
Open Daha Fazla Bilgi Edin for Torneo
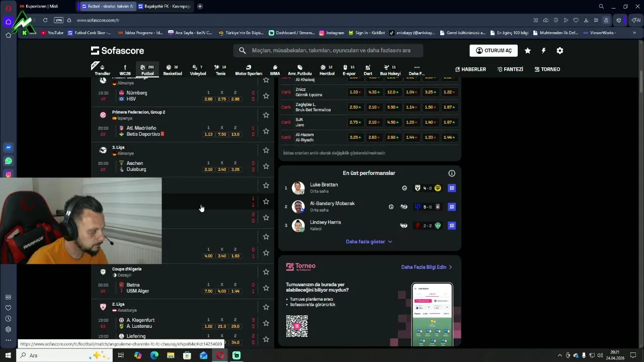(x=427, y=267)
